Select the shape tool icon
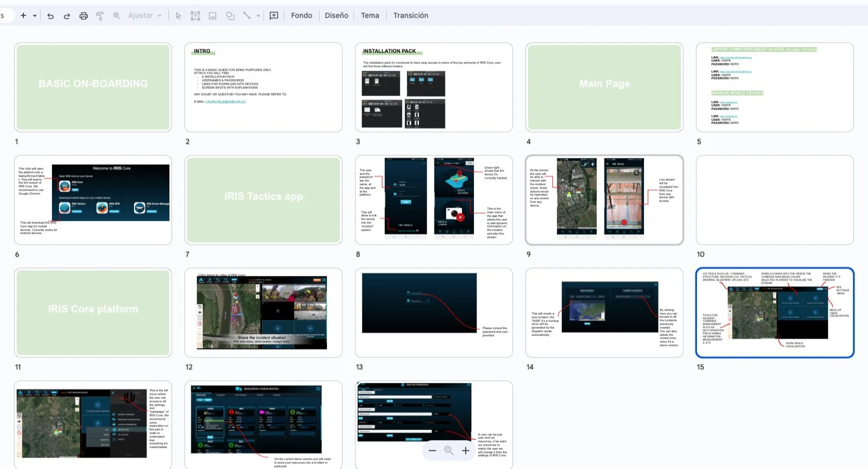The image size is (868, 469). point(230,16)
